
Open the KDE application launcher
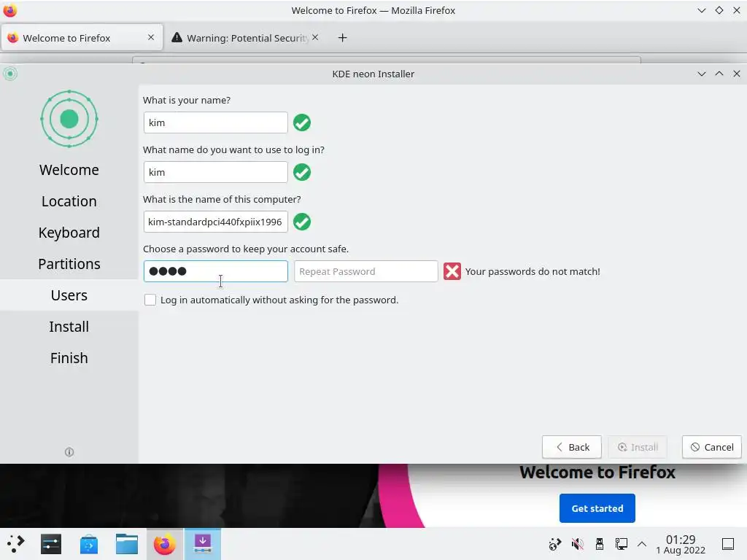[15, 544]
